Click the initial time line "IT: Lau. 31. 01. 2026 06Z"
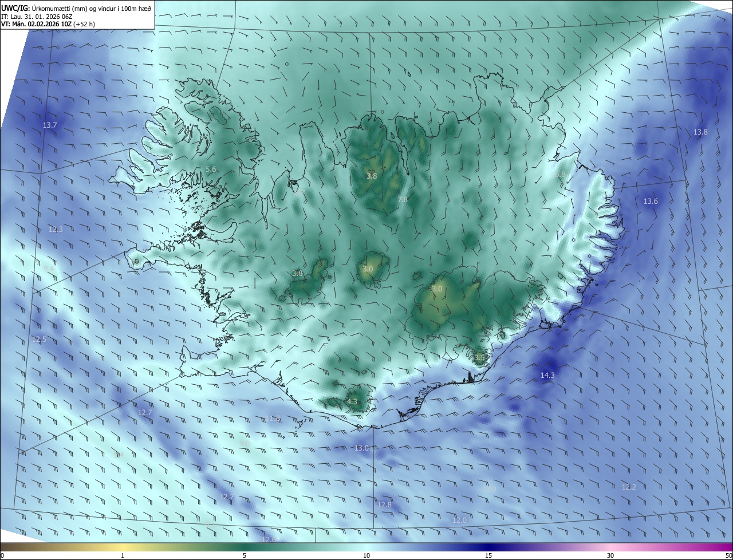The height and width of the screenshot is (560, 733). [36, 17]
